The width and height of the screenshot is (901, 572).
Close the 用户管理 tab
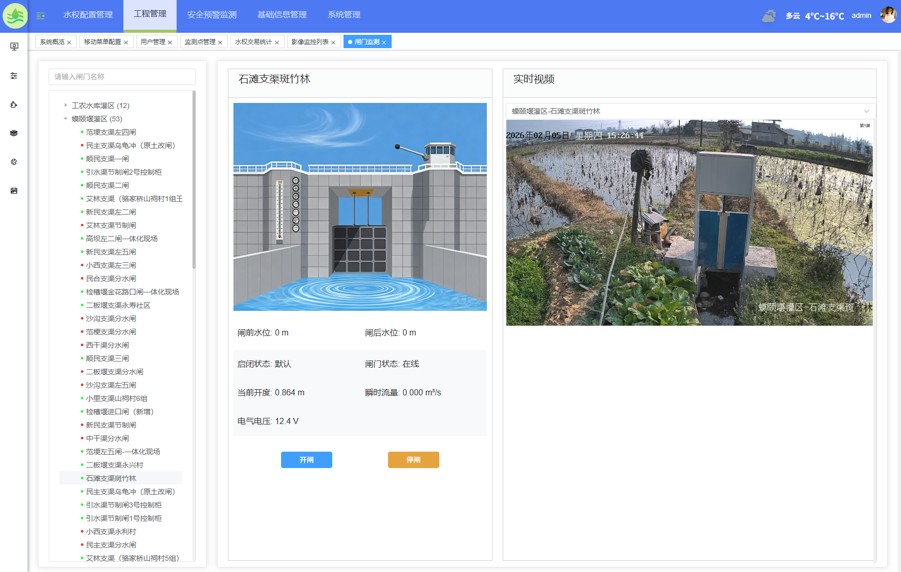(170, 43)
